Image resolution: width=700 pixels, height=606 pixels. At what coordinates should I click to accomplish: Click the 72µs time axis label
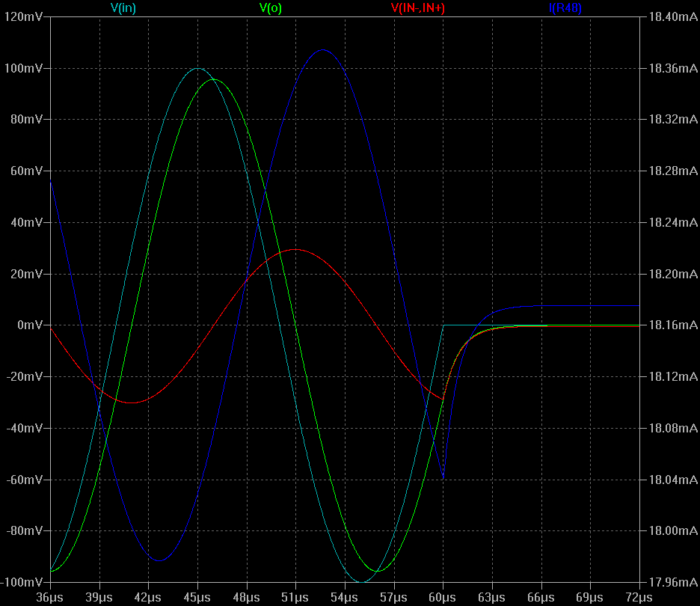[x=639, y=598]
